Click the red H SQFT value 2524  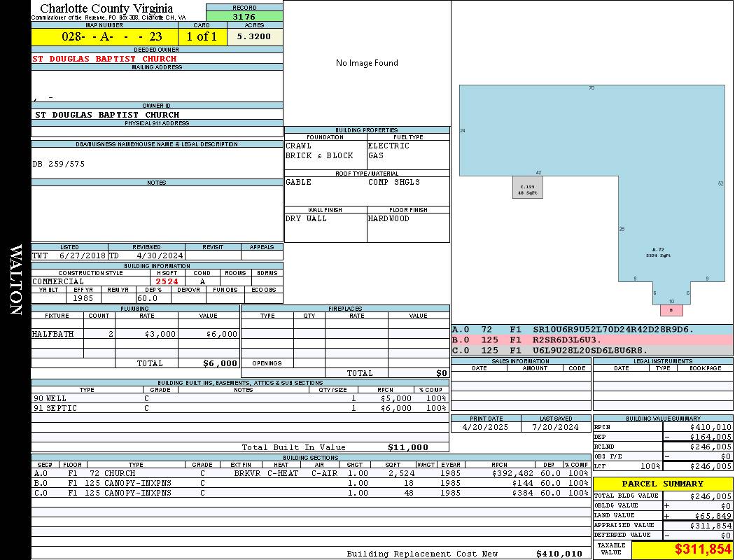coord(167,281)
